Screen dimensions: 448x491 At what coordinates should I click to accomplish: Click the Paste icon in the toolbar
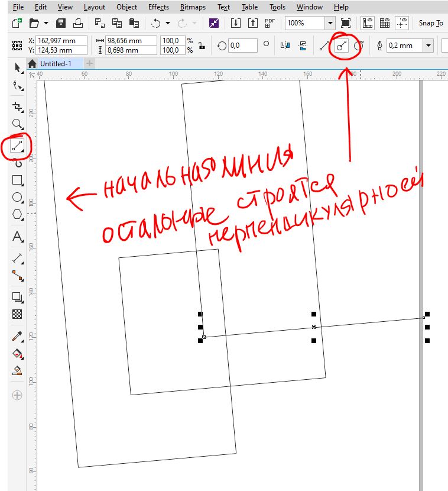[x=134, y=23]
